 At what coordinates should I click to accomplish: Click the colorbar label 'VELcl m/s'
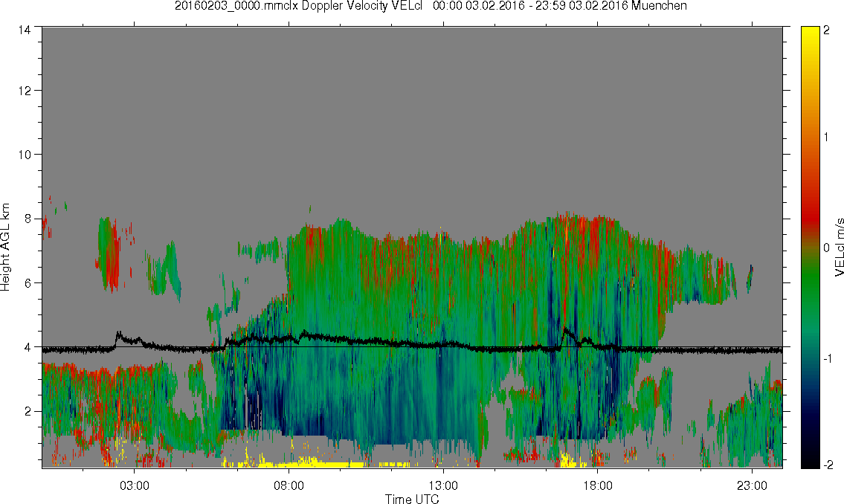pos(839,248)
